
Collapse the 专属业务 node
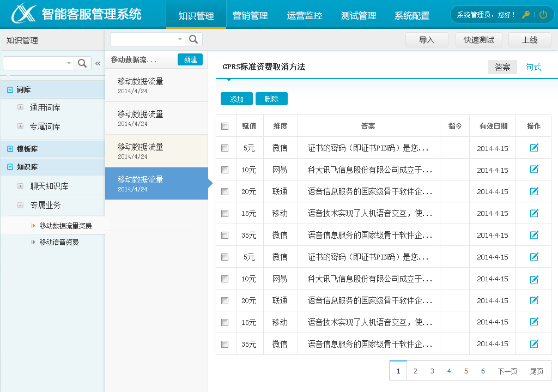point(21,205)
